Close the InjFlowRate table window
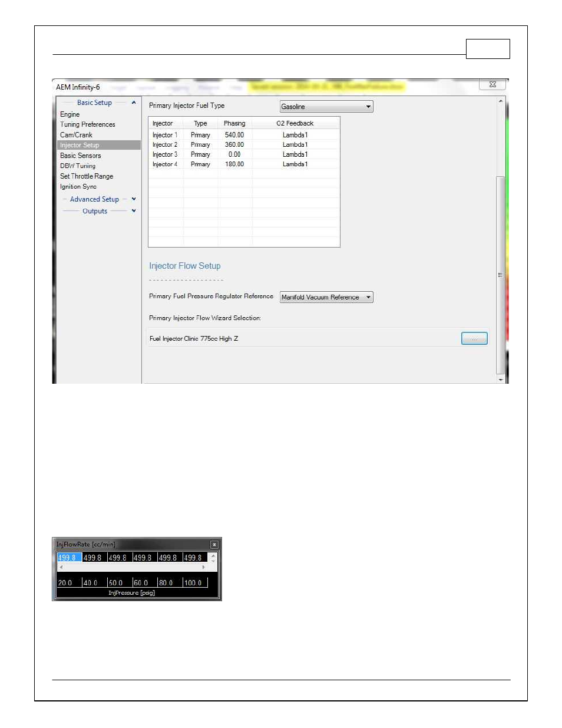The height and width of the screenshot is (728, 562). (x=214, y=545)
